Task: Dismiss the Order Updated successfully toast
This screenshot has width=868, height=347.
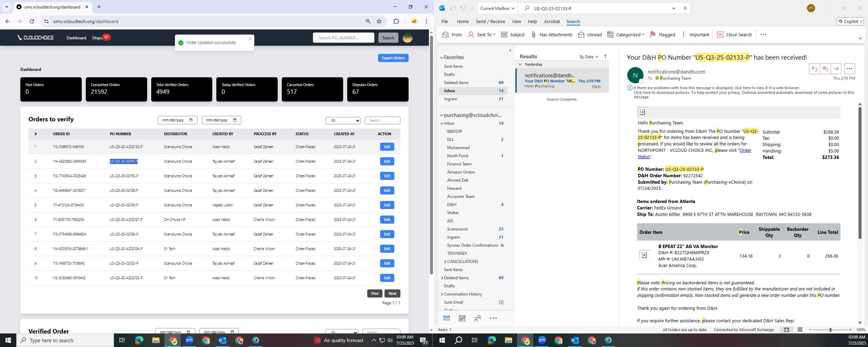Action: 250,39
